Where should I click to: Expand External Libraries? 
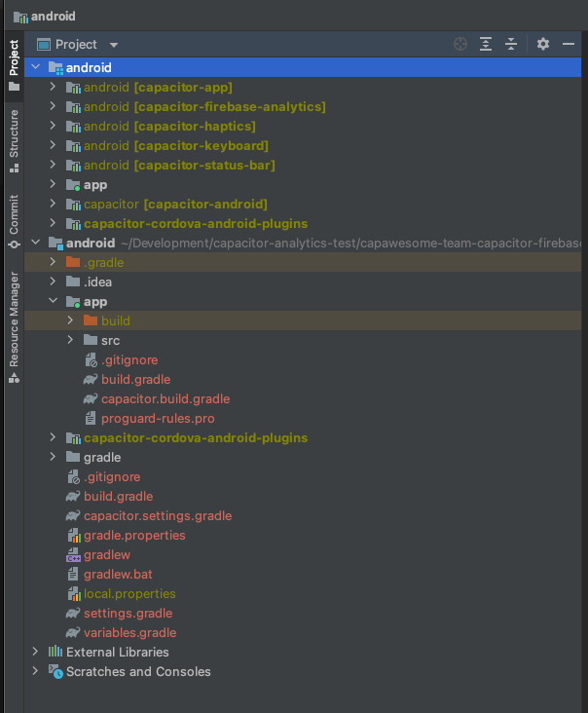pos(35,652)
